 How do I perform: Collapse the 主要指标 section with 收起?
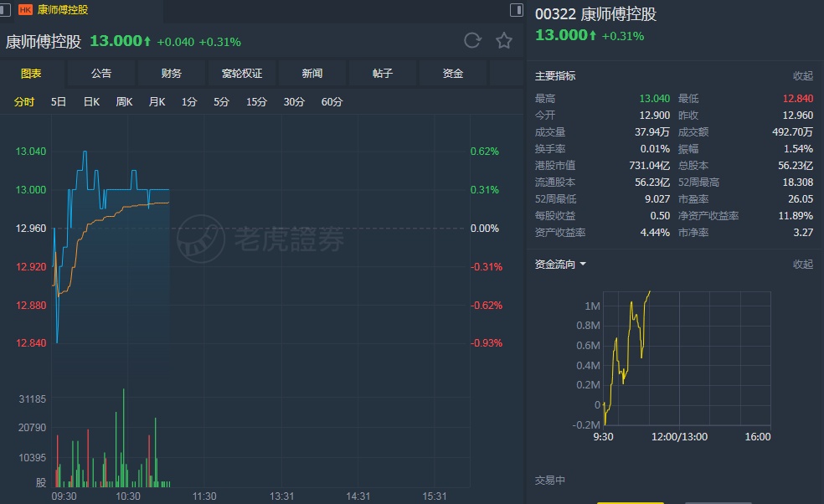pos(802,76)
